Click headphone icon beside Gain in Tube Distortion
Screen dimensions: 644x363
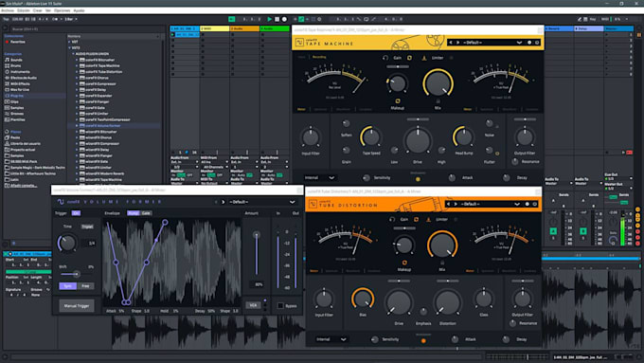[x=393, y=220]
